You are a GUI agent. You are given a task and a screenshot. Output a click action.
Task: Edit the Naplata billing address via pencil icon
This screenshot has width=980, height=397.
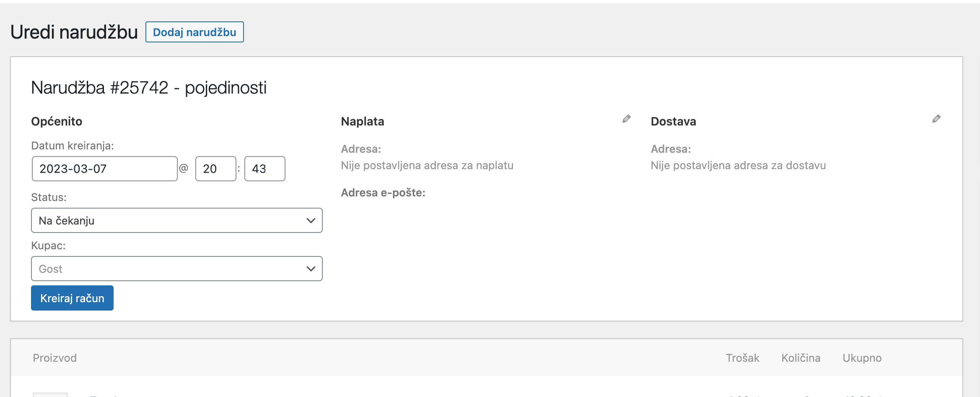626,118
